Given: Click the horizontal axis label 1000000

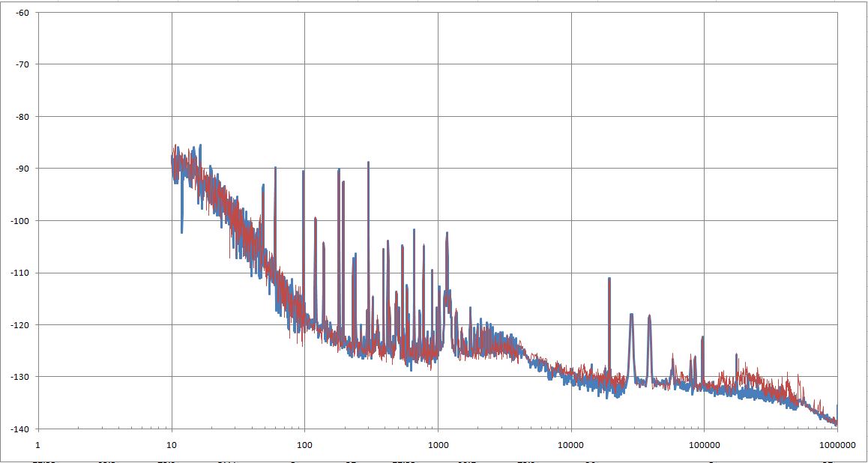Looking at the screenshot, I should tap(837, 444).
